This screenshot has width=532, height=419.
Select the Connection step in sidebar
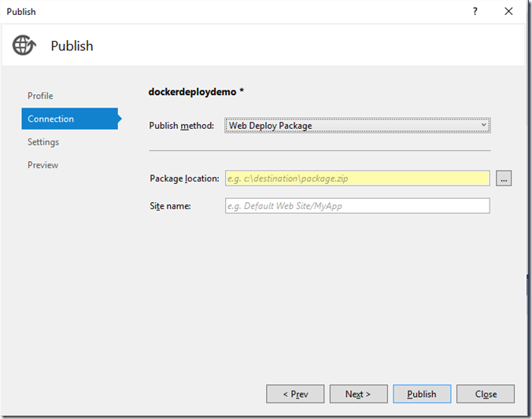coord(51,119)
